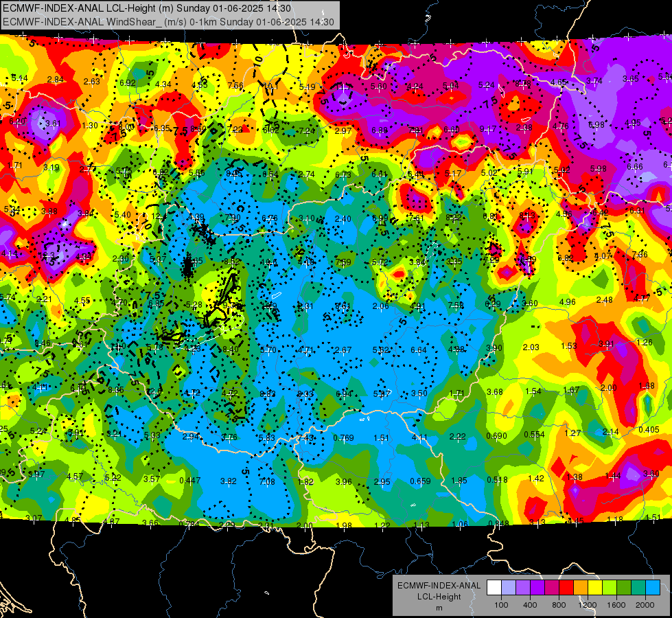Click the map value 0.769

pyautogui.click(x=343, y=437)
